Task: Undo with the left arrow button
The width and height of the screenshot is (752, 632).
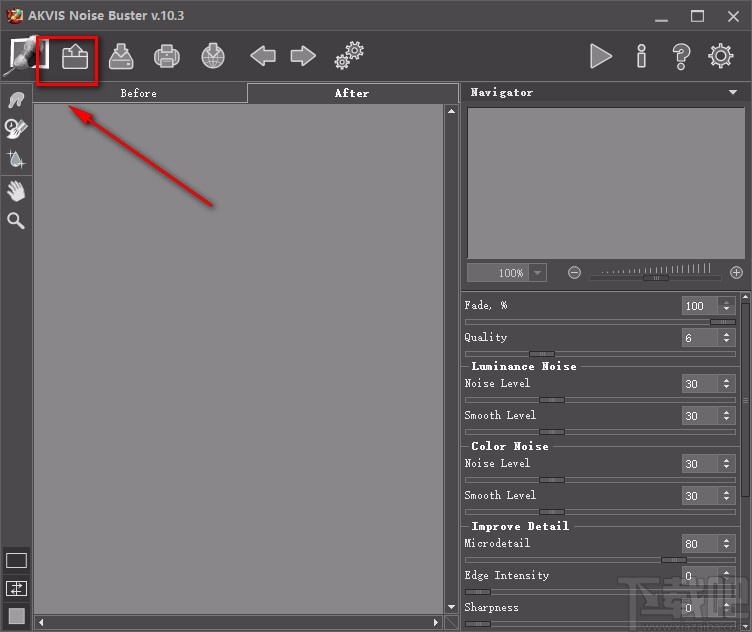Action: click(263, 56)
